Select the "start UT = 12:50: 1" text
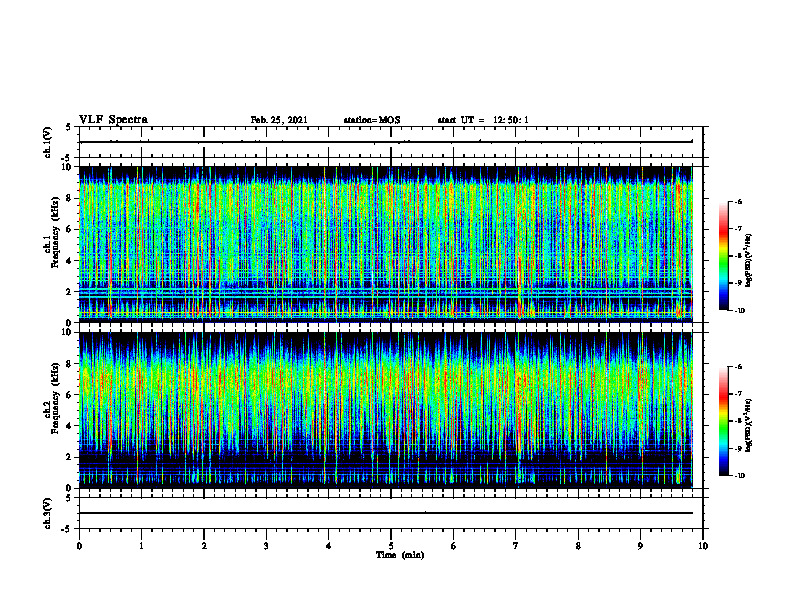Viewport: 792px width, 612px height. pos(483,120)
